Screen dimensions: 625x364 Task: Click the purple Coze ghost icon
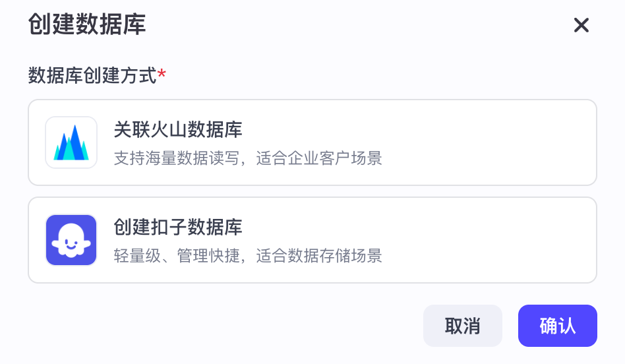coord(71,240)
